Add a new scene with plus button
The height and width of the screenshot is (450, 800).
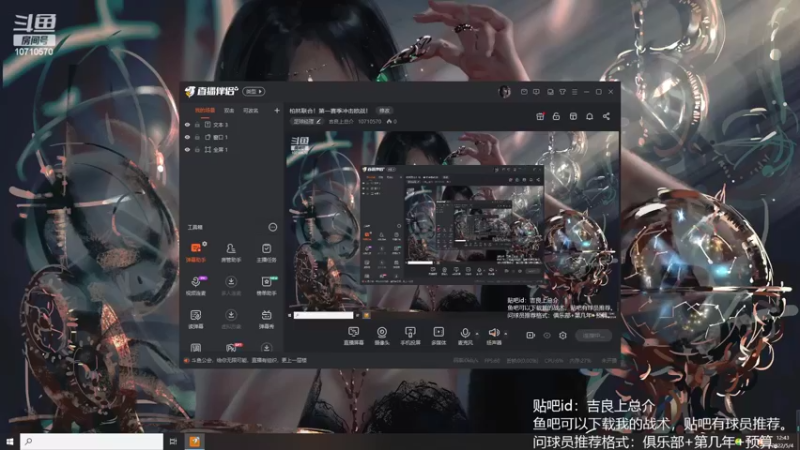tap(277, 110)
